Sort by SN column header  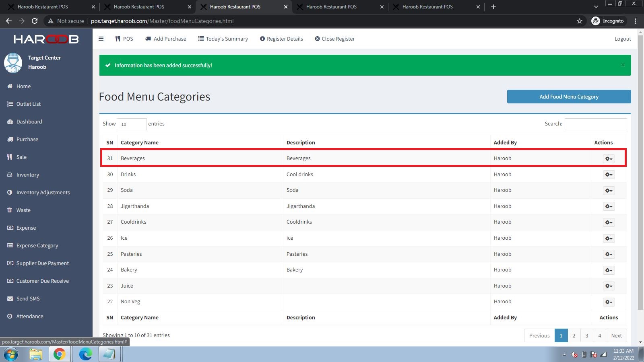(109, 142)
